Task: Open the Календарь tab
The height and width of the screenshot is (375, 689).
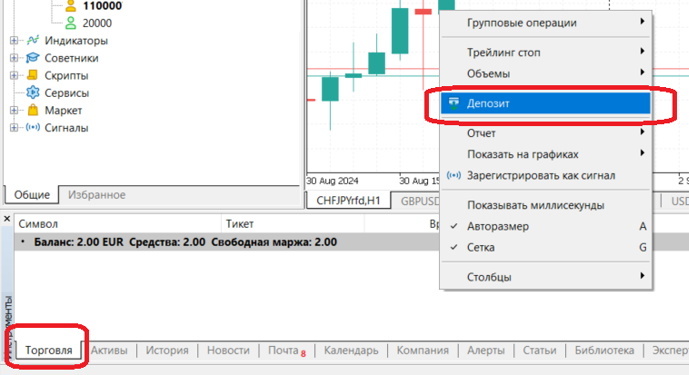Action: (x=351, y=350)
